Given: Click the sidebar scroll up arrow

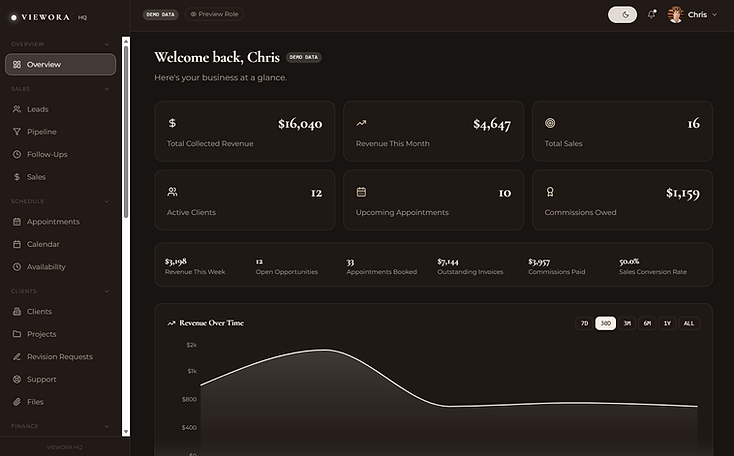Looking at the screenshot, I should [126, 41].
